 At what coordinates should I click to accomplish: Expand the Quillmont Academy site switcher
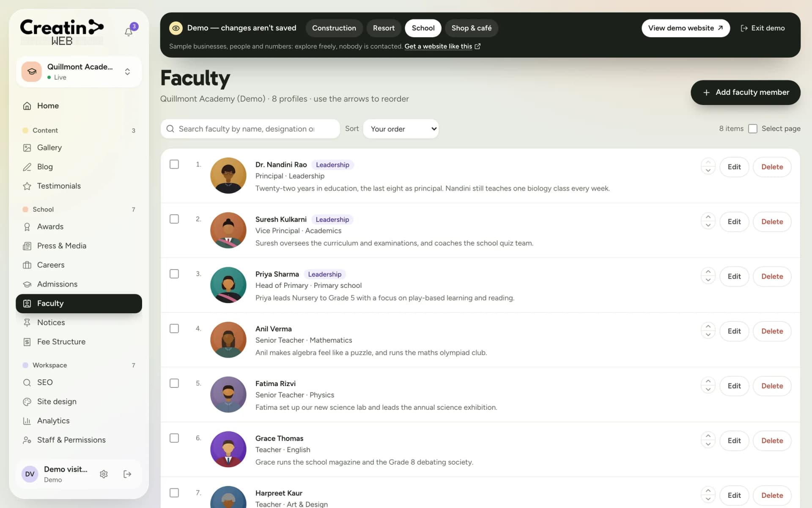tap(79, 72)
